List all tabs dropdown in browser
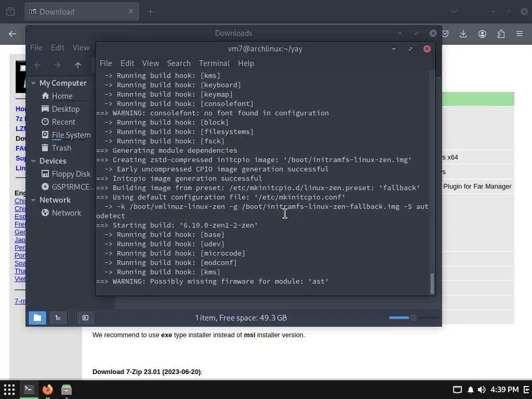Screen dimensions: 532x399 pos(454,11)
